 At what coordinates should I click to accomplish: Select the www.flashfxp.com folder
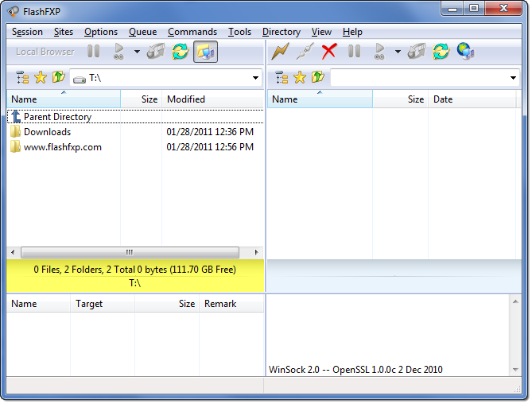(135, 147)
